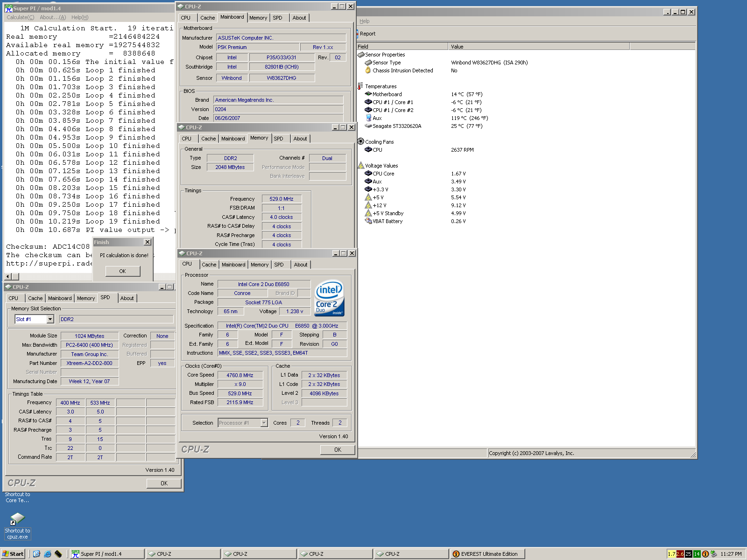Viewport: 747px width, 560px height.
Task: Click the VBAT Battery icon
Action: pos(368,221)
